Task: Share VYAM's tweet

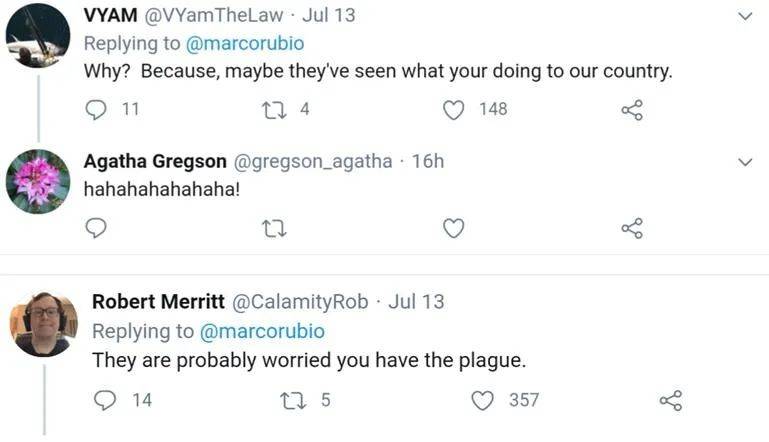Action: coord(632,109)
